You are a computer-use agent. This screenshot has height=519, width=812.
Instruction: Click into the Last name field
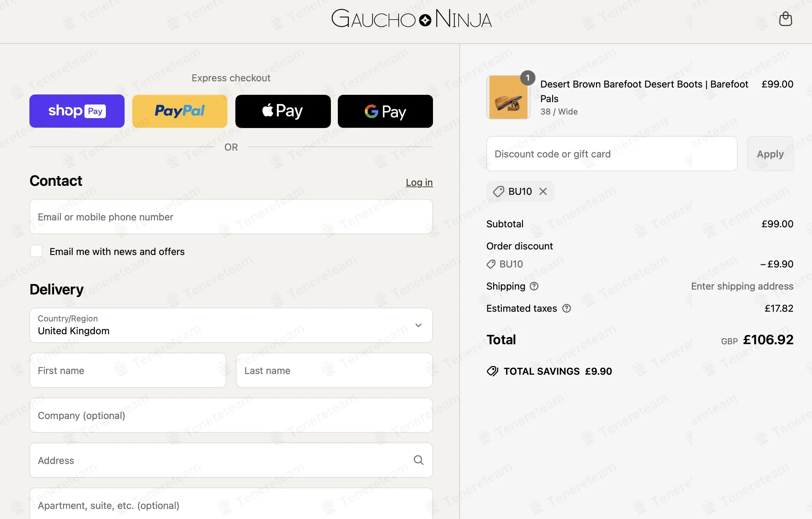(x=334, y=370)
